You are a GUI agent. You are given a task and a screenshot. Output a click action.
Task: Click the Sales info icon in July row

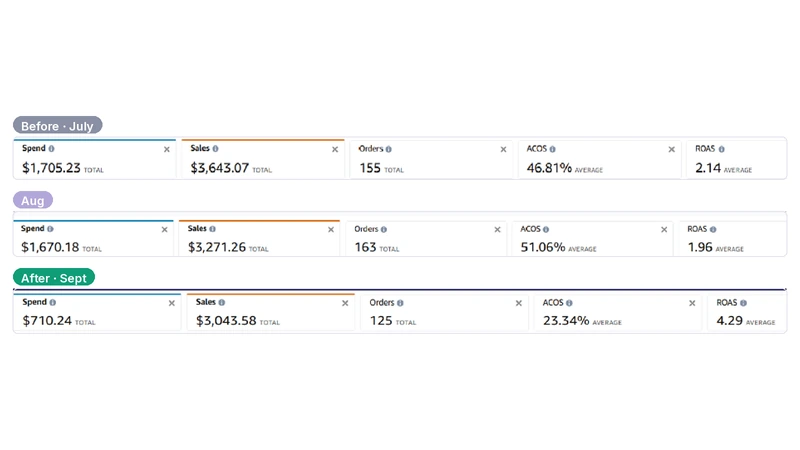(215, 148)
